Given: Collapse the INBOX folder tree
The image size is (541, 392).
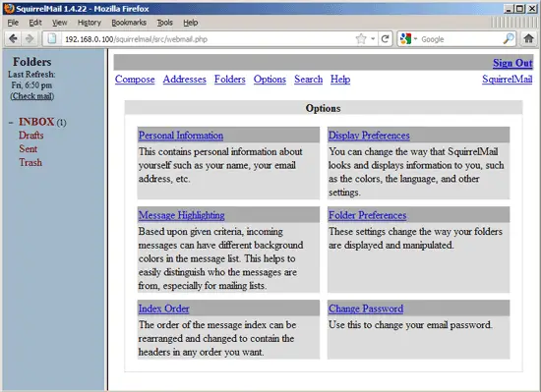Looking at the screenshot, I should 11,122.
